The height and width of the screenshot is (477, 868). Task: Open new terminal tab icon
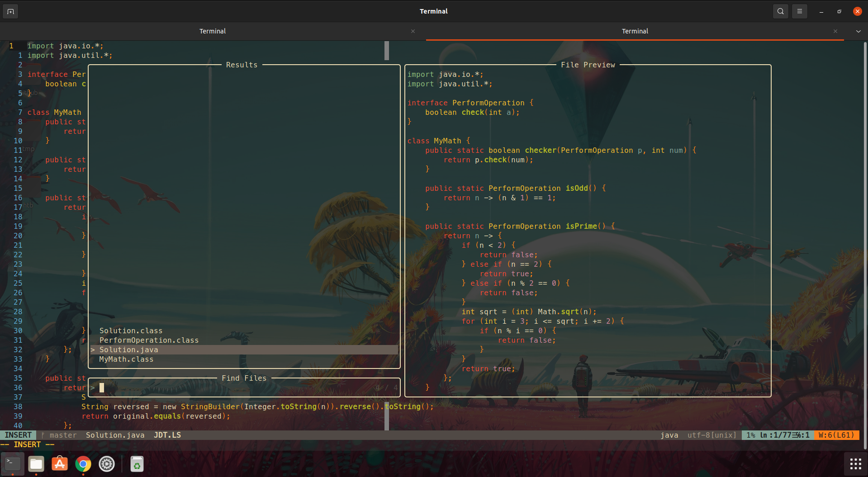[x=10, y=11]
